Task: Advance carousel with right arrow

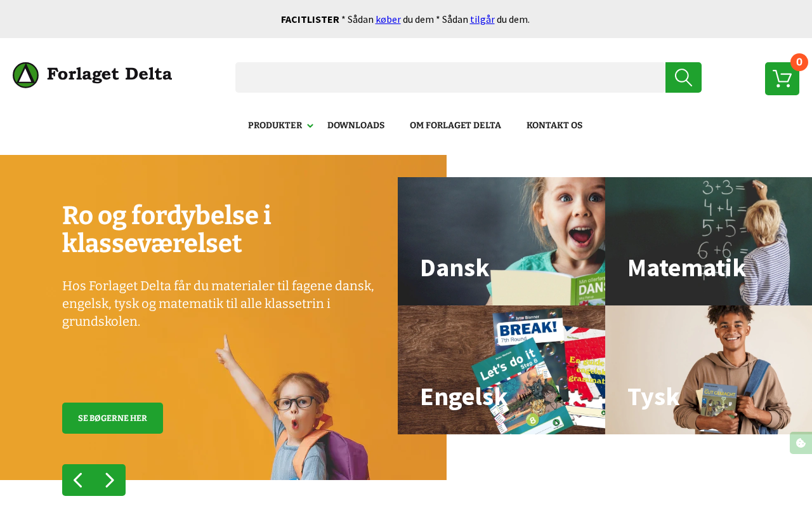Action: click(x=110, y=480)
